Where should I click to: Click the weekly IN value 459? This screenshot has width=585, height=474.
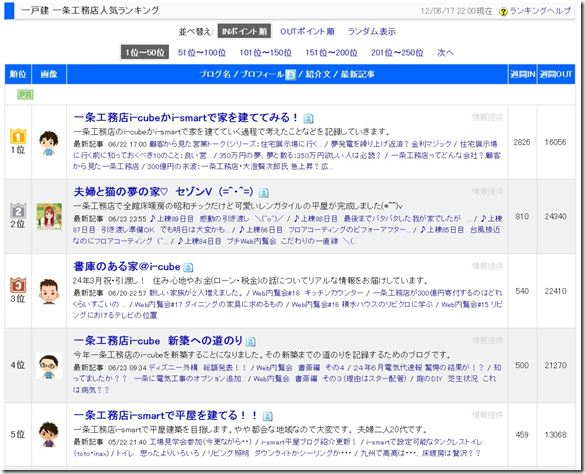pos(522,435)
